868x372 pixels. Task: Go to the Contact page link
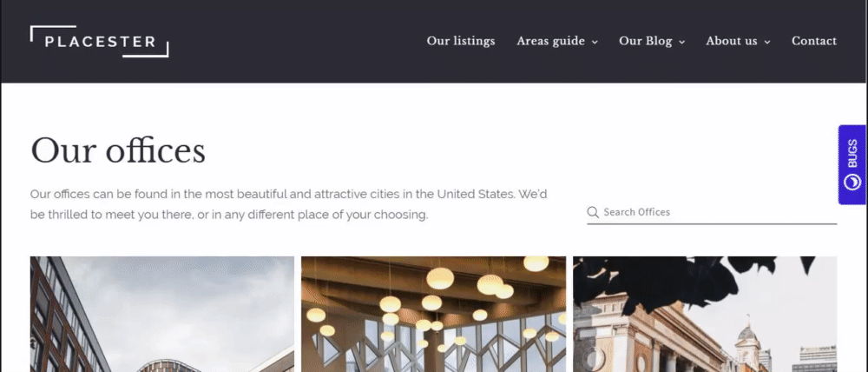814,41
